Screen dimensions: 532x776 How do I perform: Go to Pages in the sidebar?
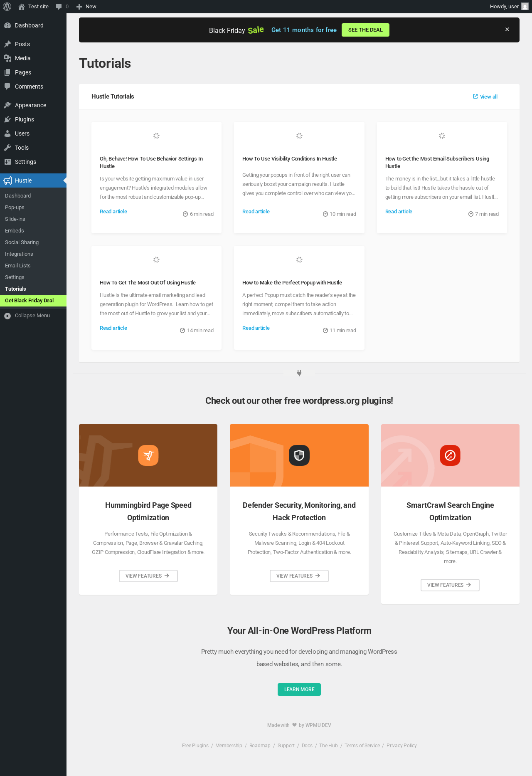tap(33, 72)
